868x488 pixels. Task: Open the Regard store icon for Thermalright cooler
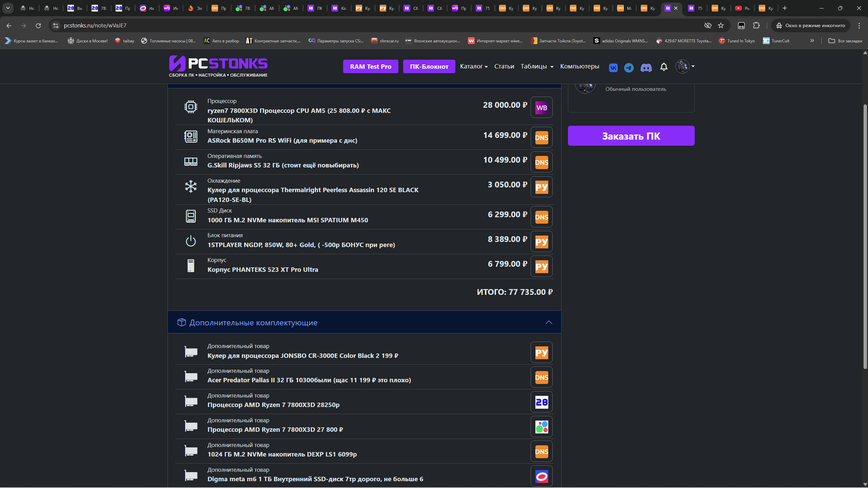click(x=541, y=187)
